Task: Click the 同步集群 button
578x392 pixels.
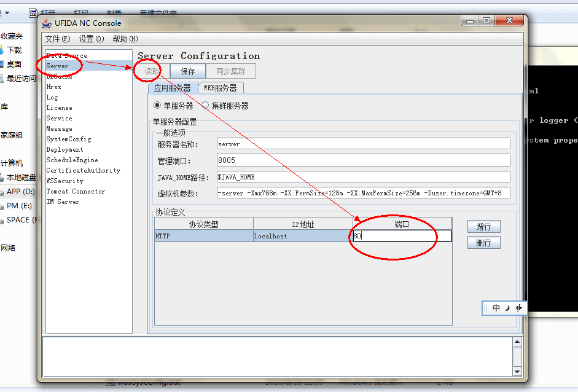Action: tap(231, 71)
